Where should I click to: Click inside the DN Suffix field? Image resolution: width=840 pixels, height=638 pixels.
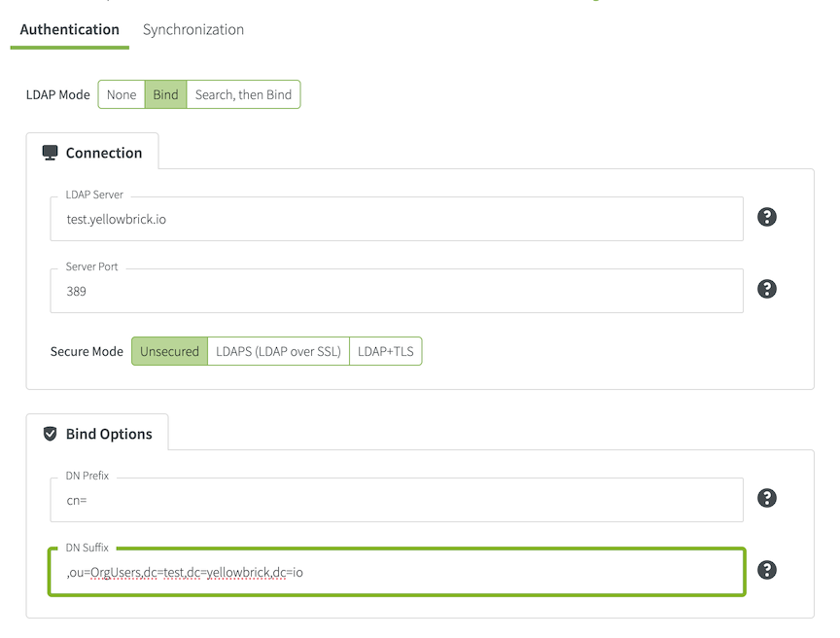tap(396, 572)
